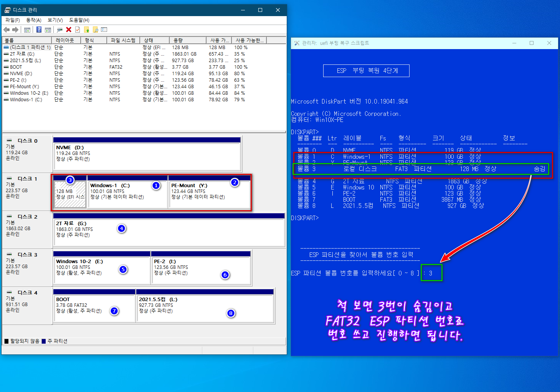Screen dimensions: 560x392
Task: Click drive icon of NVME (D:) list row
Action: [6, 73]
